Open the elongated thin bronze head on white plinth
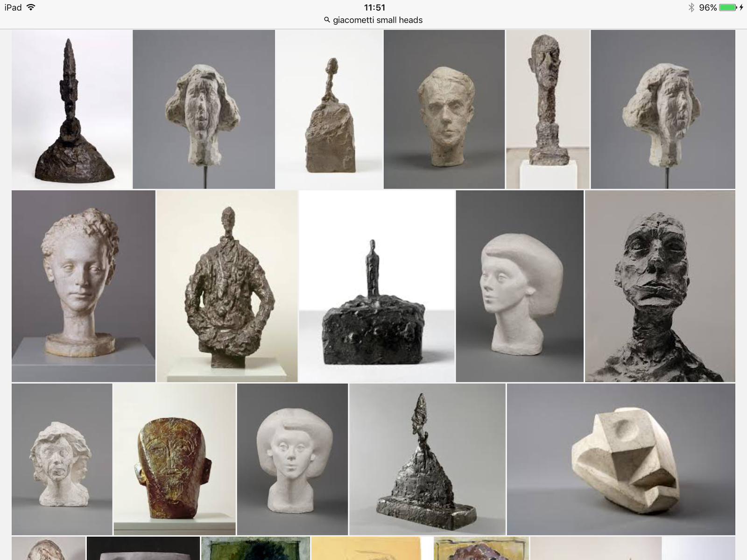747x560 pixels. (548, 109)
